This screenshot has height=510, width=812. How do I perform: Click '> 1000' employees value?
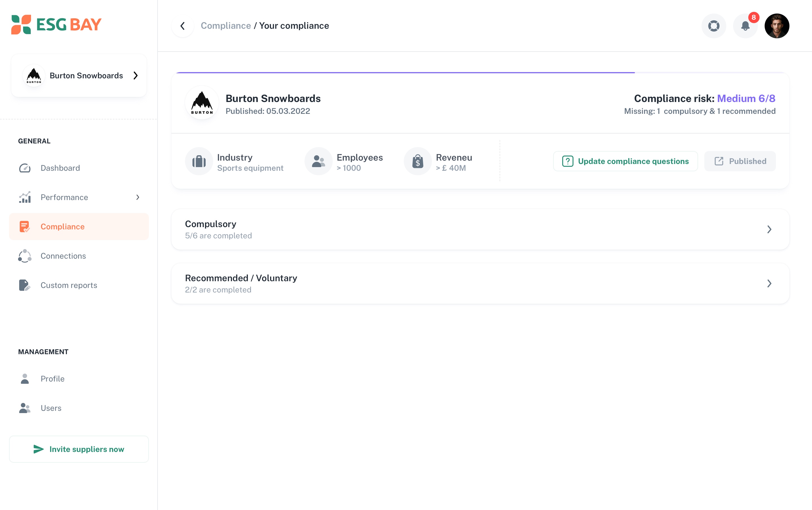tap(349, 168)
